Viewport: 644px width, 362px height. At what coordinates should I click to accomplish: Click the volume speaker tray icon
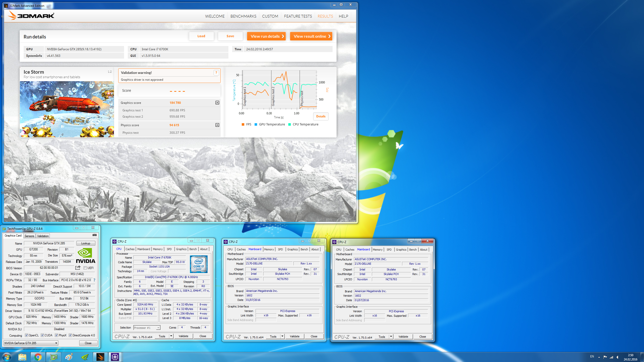618,357
